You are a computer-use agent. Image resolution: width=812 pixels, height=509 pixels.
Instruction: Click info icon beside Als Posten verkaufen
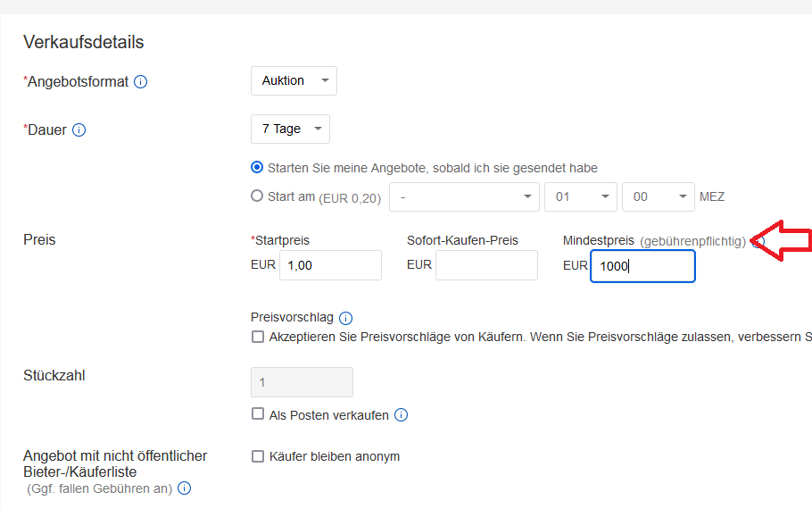point(402,414)
